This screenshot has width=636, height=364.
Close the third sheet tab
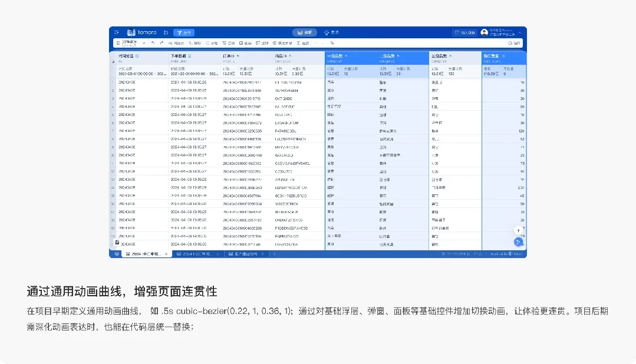(x=262, y=254)
